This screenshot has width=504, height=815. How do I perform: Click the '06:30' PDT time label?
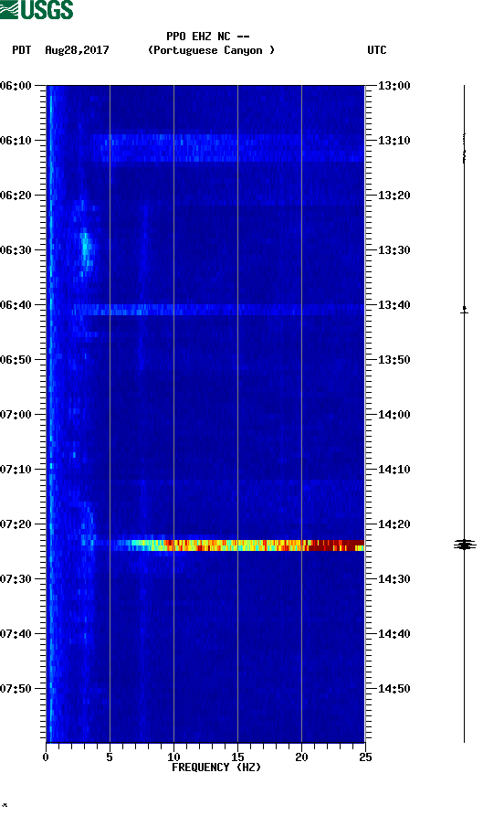point(16,250)
